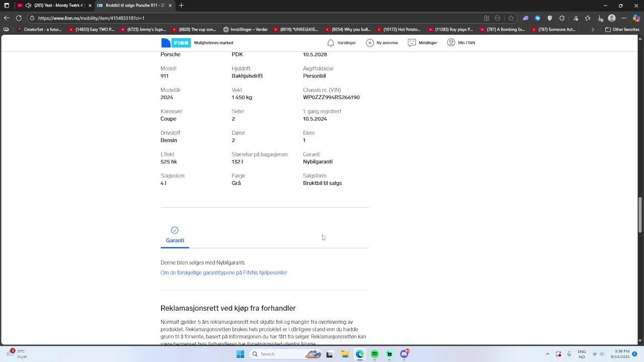
Task: Open Meldinger messages
Action: click(x=422, y=43)
